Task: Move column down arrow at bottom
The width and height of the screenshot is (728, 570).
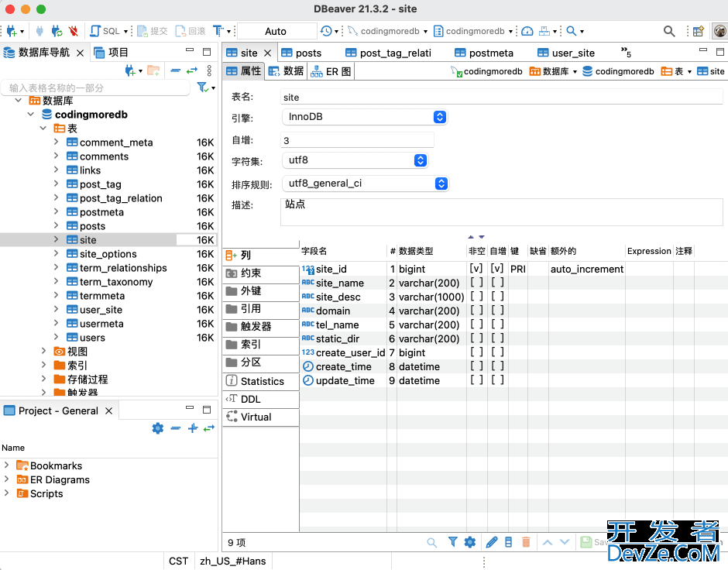Action: click(565, 541)
